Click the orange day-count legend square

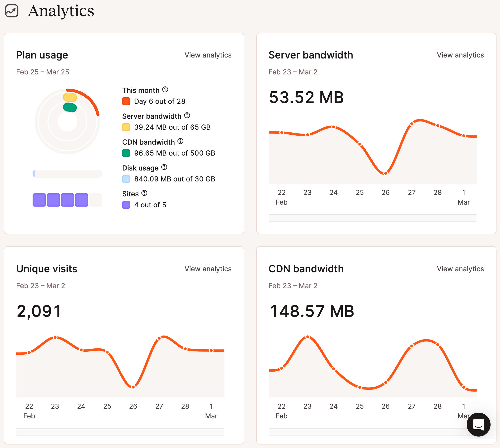coord(127,101)
